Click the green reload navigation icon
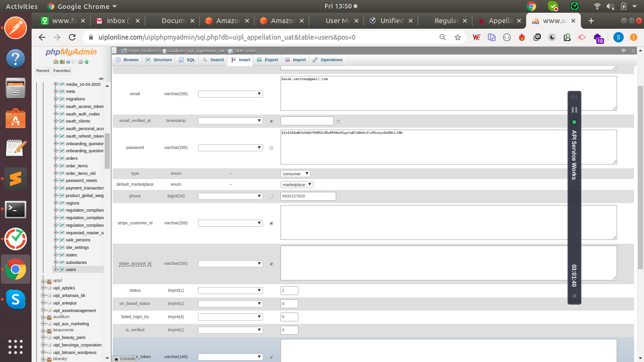The image size is (644, 362). [87, 62]
